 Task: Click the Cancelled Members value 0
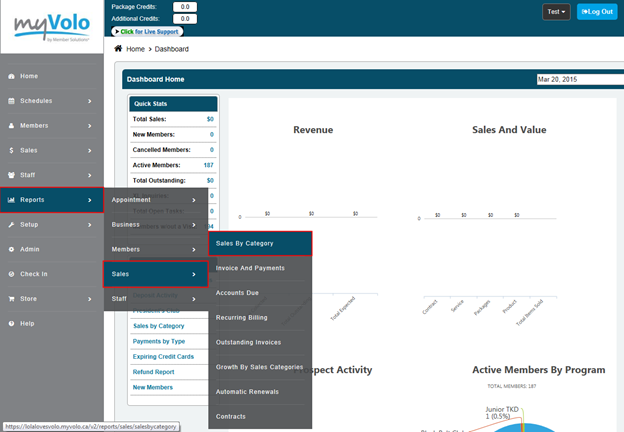(x=212, y=150)
